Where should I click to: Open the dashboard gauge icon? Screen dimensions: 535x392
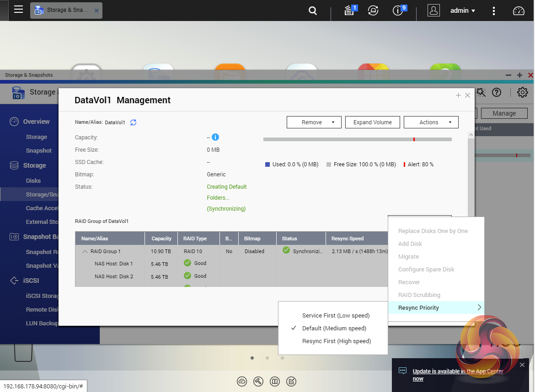coord(519,11)
